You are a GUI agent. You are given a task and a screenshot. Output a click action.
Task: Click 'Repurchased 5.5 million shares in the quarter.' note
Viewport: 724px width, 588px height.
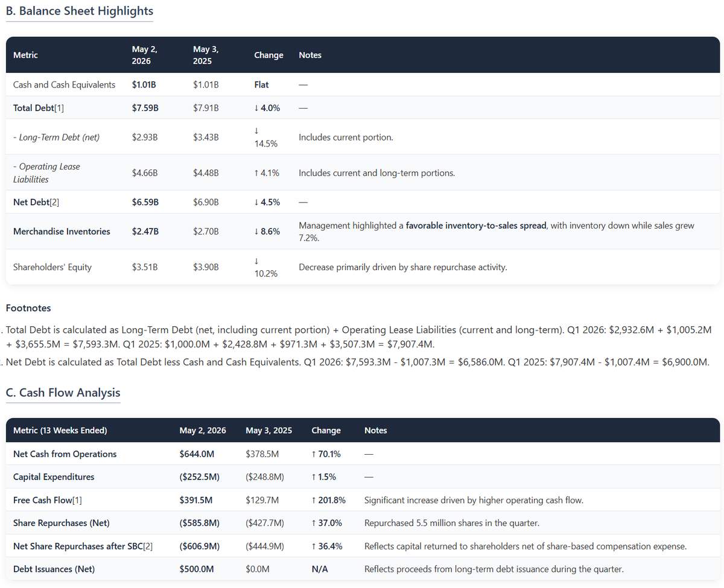click(451, 523)
